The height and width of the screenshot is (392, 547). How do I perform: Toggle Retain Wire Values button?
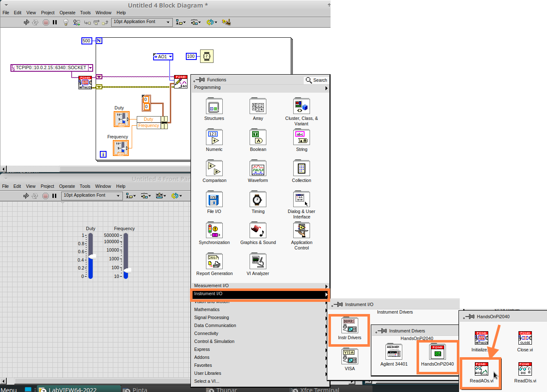click(x=76, y=22)
